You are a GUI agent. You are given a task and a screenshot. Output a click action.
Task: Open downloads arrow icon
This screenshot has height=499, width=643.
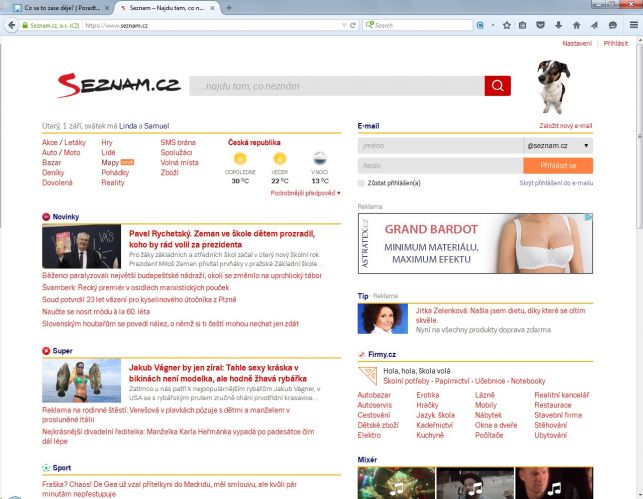click(559, 25)
